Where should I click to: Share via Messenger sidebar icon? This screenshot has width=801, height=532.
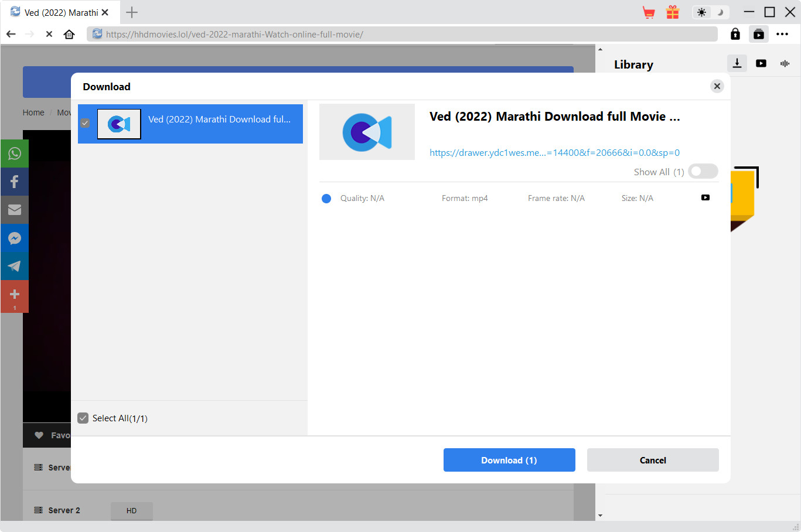pyautogui.click(x=15, y=238)
